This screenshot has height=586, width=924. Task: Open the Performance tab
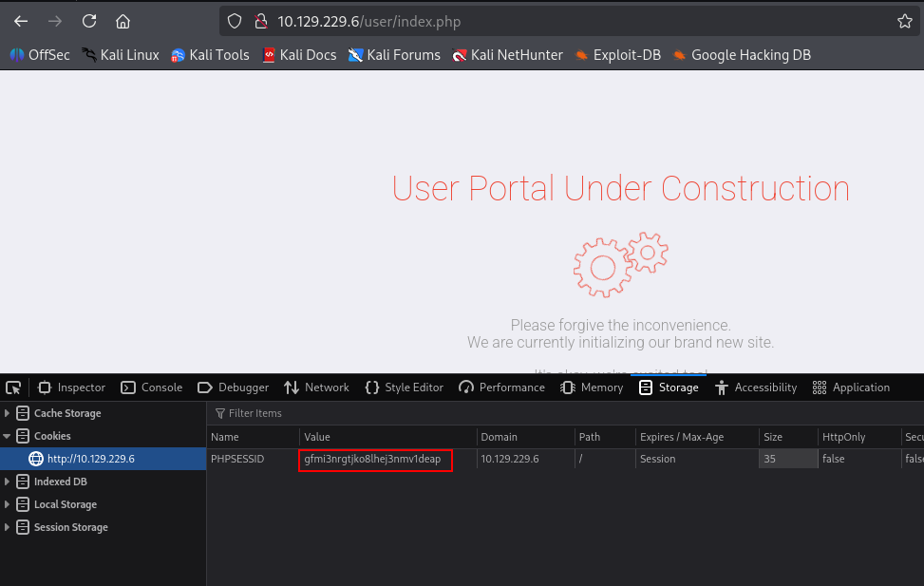(x=501, y=388)
